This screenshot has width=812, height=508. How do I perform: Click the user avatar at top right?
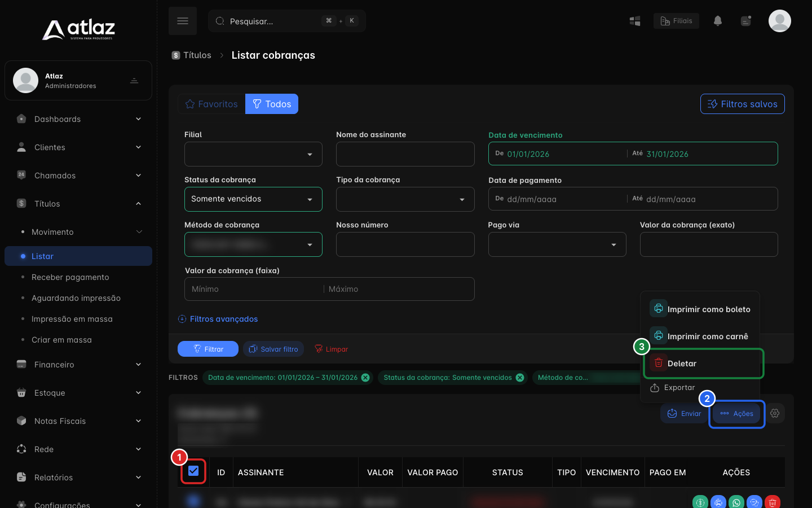780,21
